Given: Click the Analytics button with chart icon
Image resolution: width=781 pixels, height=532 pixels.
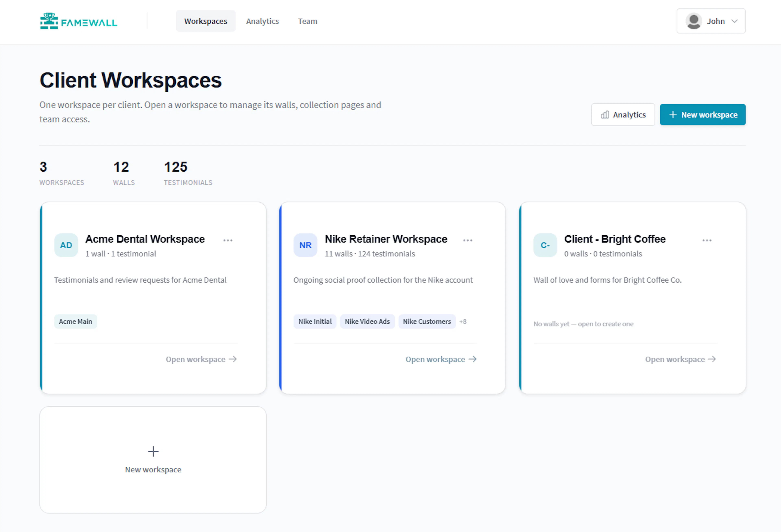Looking at the screenshot, I should [x=623, y=115].
